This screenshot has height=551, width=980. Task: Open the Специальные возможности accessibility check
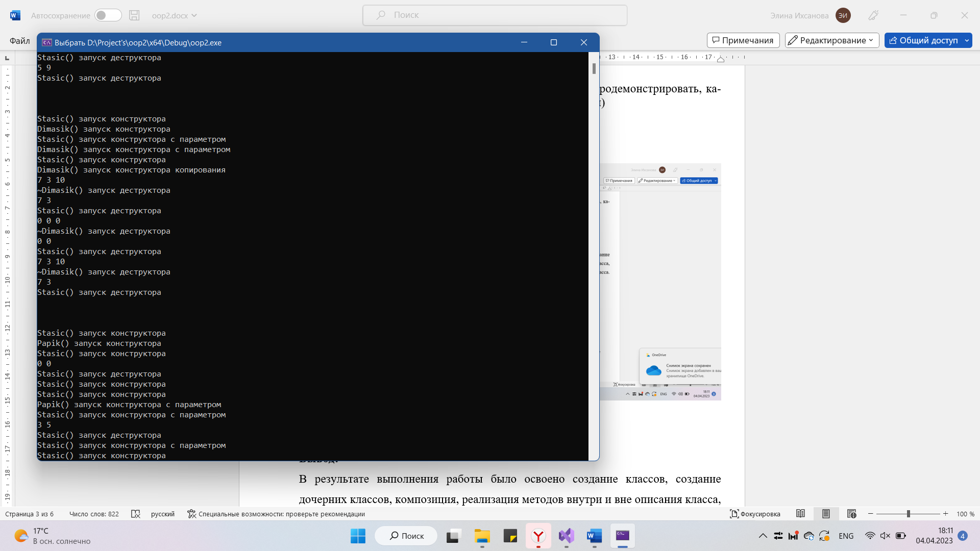276,514
